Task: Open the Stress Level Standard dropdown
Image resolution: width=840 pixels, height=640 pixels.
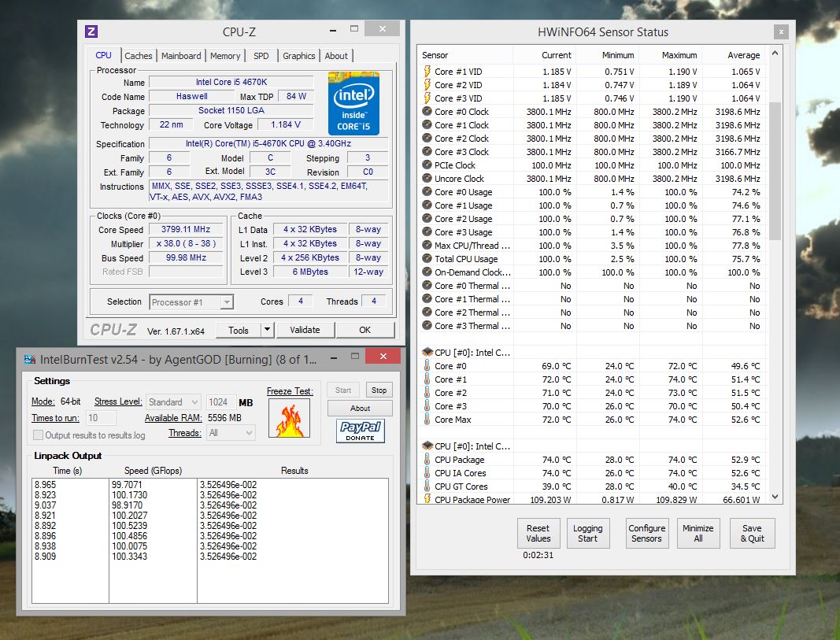Action: coord(173,401)
